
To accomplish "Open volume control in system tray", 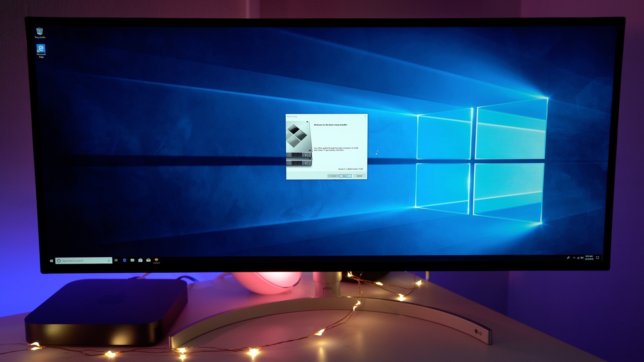I will (x=582, y=258).
